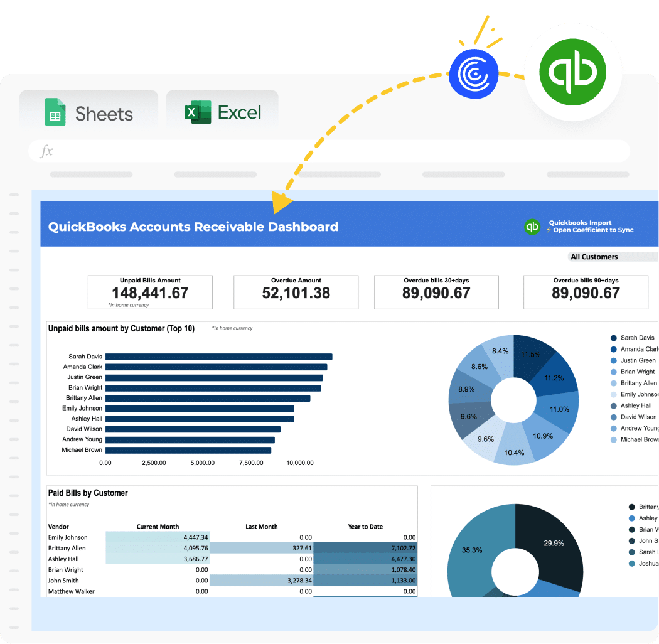Select the cell with 4,095.76
The image size is (659, 644).
click(x=158, y=549)
